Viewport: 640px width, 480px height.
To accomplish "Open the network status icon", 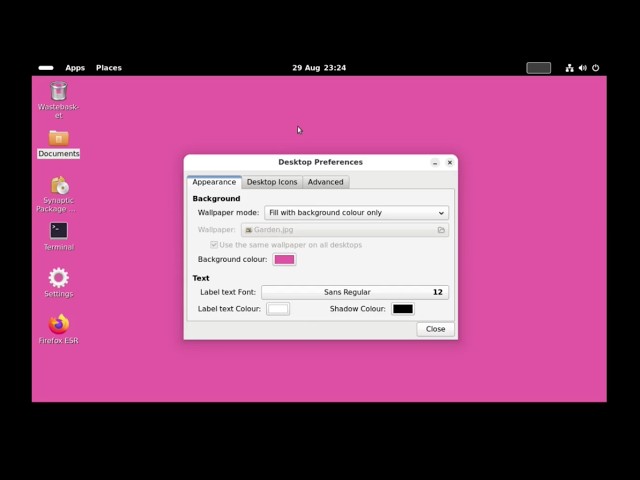I will pos(569,68).
